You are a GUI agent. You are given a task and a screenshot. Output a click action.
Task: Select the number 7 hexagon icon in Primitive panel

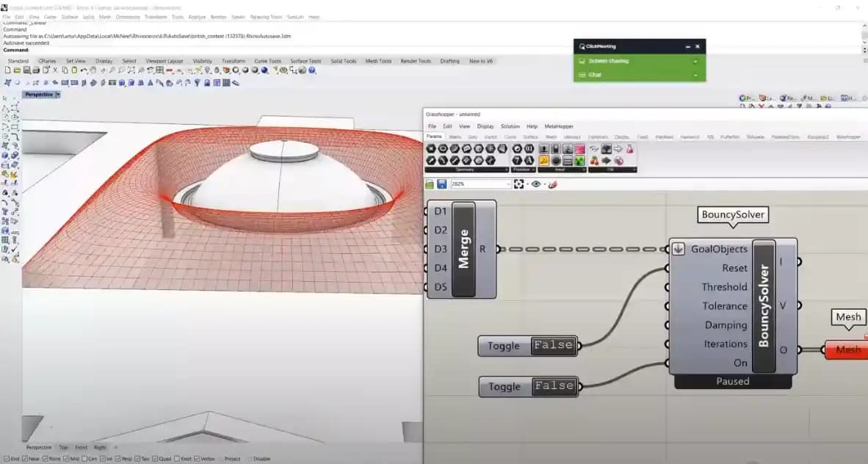coord(517,161)
